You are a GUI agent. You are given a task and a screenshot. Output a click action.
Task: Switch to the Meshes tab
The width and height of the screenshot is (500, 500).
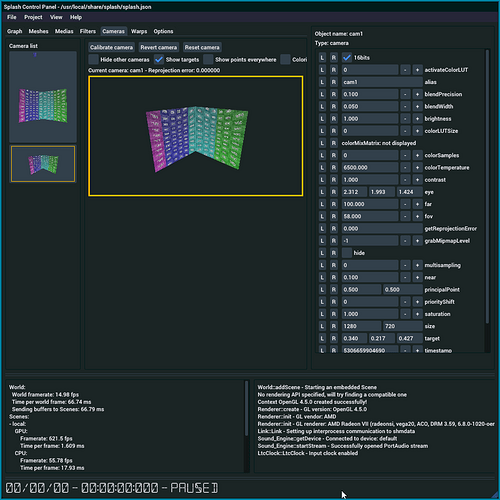38,31
